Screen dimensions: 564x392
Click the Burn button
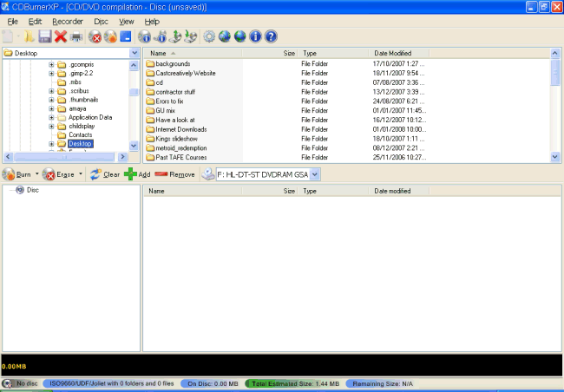[17, 174]
